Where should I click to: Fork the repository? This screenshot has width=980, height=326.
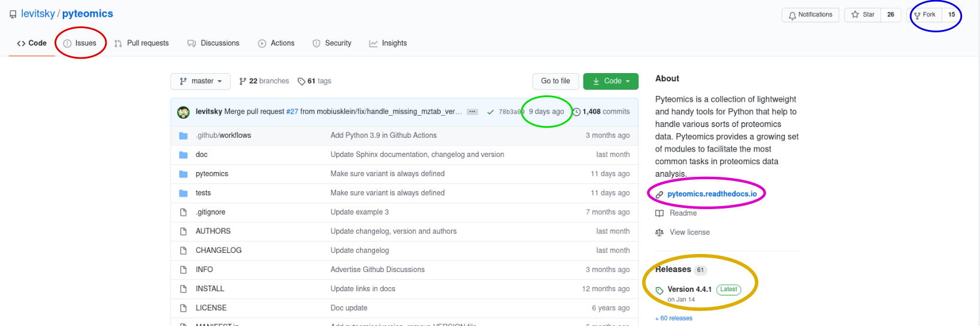click(x=925, y=14)
